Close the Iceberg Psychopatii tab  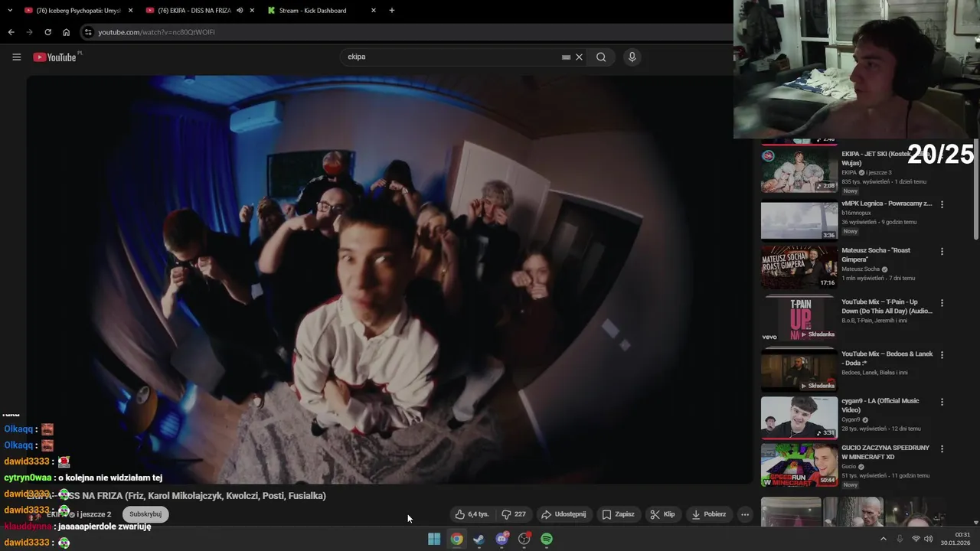pyautogui.click(x=130, y=11)
